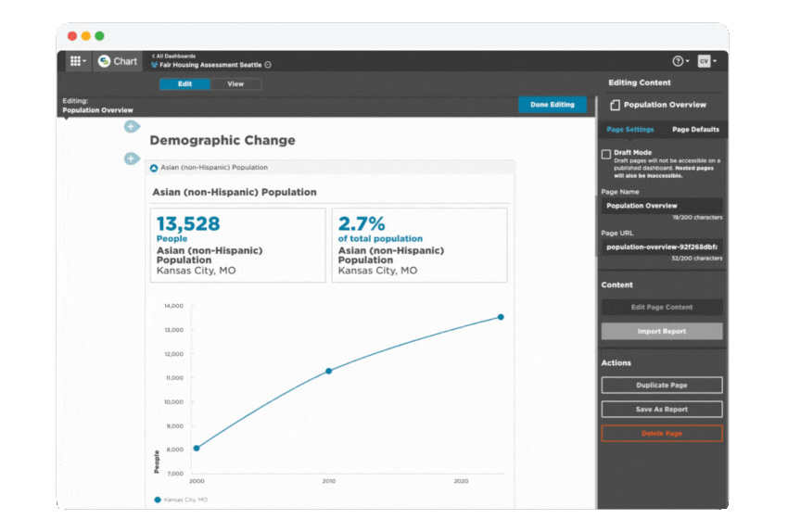Screen dimensions: 788x532
Task: Click the add block plus above Demographic Change
Action: [x=132, y=126]
